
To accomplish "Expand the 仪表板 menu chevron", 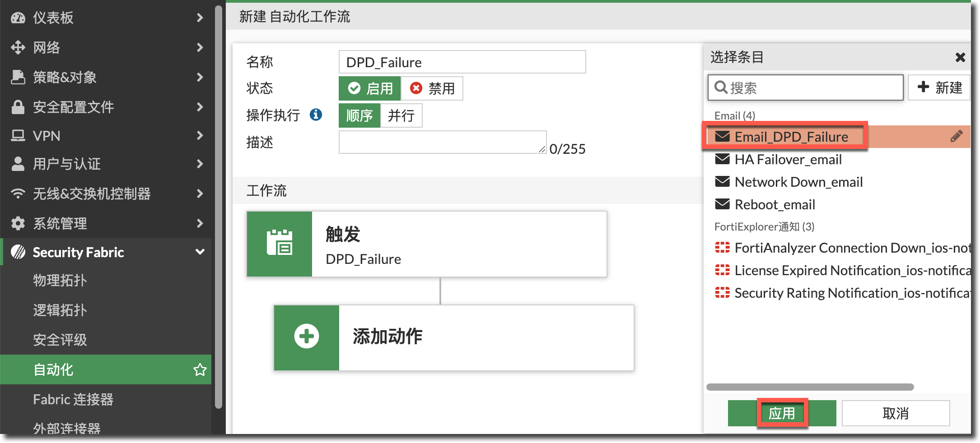I will pyautogui.click(x=200, y=18).
